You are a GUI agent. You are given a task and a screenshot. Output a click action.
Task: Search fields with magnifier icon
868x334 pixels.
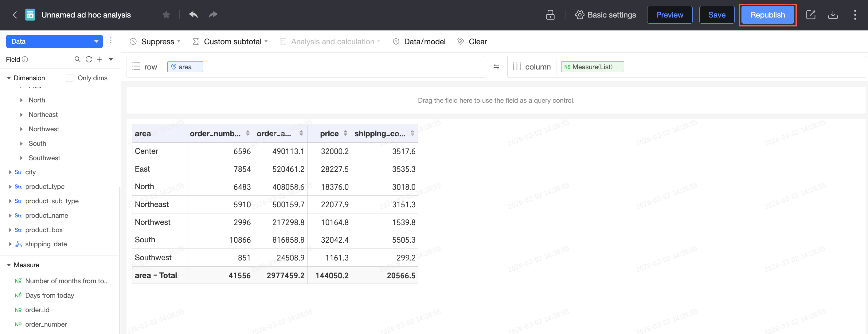(77, 59)
